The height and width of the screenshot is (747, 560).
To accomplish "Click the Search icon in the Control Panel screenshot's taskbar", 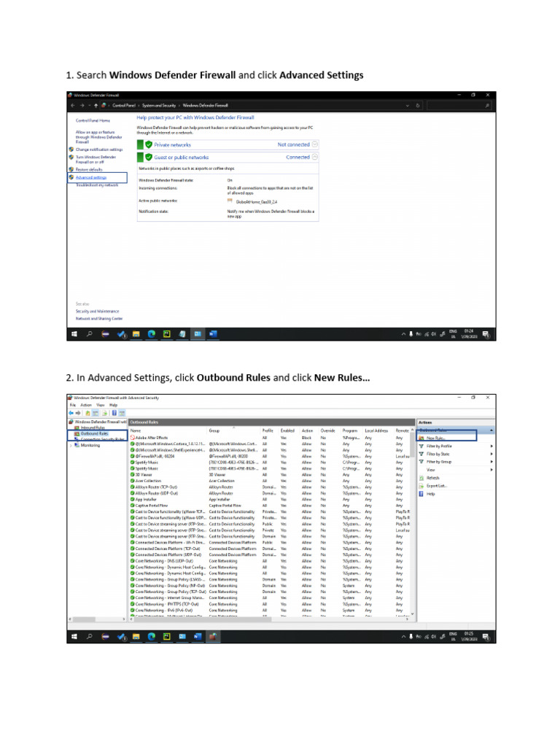I will point(89,334).
